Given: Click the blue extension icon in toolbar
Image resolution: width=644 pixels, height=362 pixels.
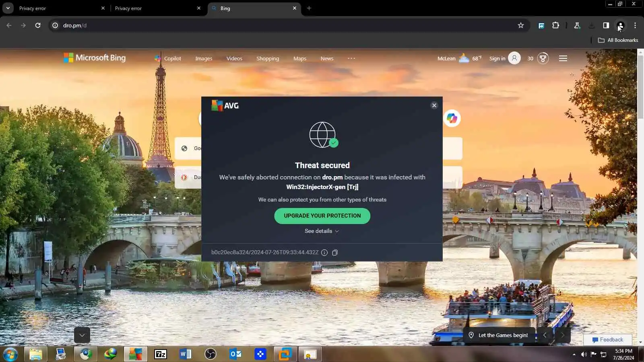Looking at the screenshot, I should click(x=541, y=25).
